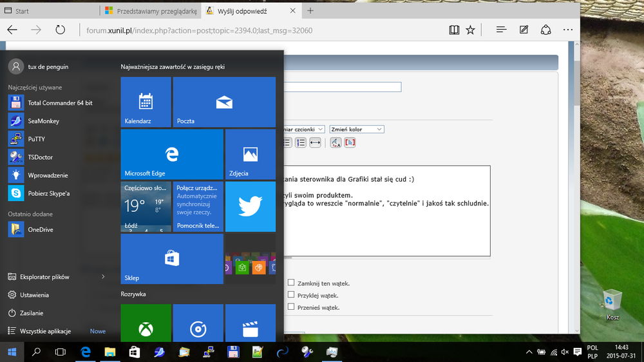Click the tux de penguin user account
The height and width of the screenshot is (362, 644).
[39, 66]
